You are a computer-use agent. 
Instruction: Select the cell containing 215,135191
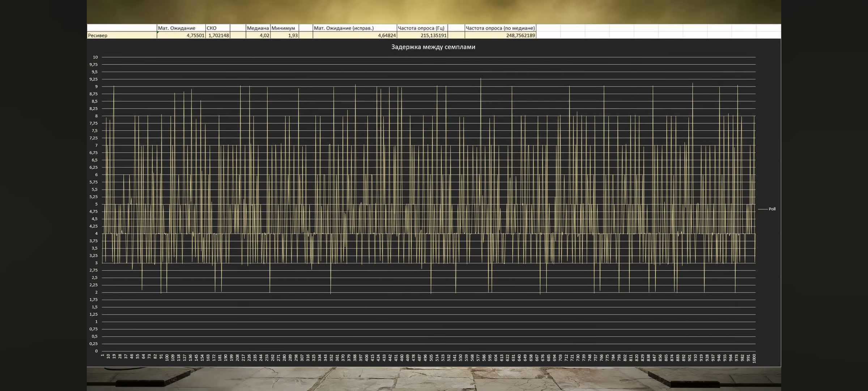[x=422, y=35]
